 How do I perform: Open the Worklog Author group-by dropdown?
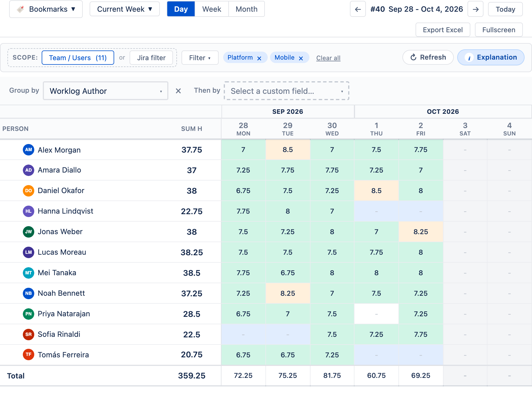pos(106,91)
